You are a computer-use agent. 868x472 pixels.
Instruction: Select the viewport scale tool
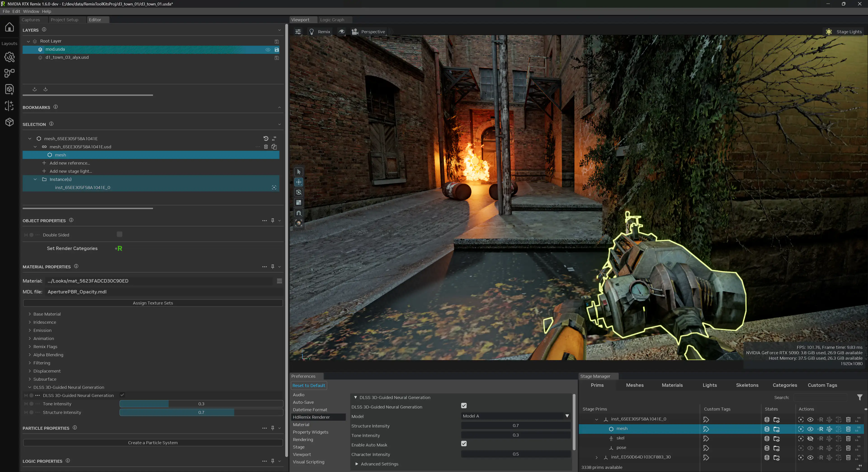coord(299,203)
